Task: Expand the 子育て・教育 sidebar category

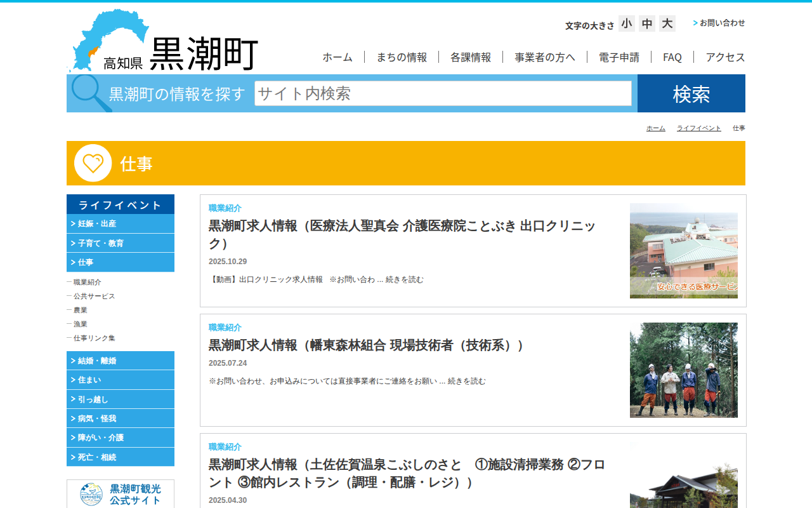Action: coord(121,243)
